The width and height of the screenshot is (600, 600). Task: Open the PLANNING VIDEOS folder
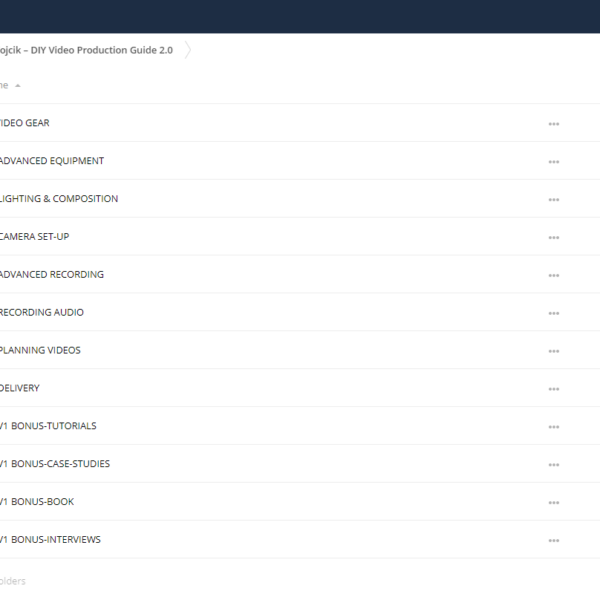[x=40, y=350]
